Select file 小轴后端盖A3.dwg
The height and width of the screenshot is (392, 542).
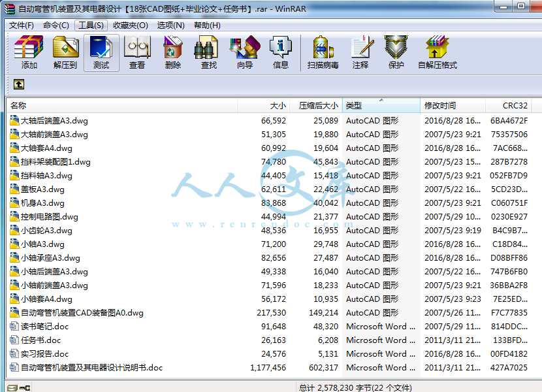coord(54,272)
